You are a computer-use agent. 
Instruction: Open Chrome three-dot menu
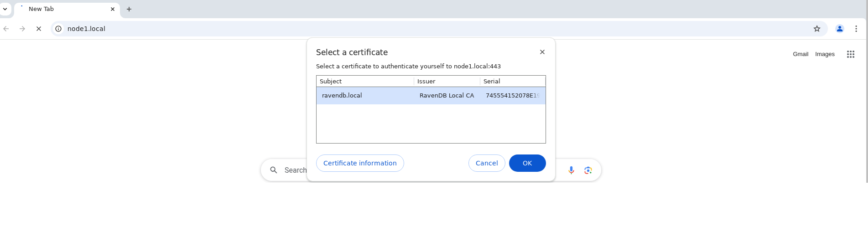[856, 29]
